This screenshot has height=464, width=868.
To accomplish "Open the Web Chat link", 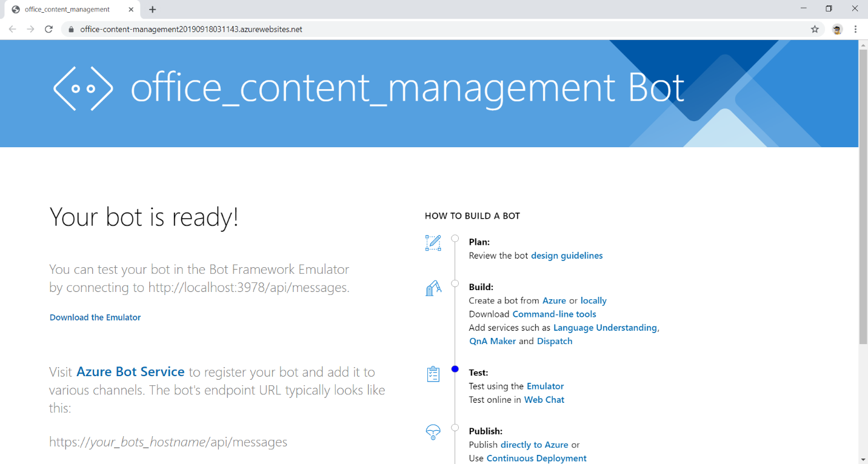I will 544,400.
